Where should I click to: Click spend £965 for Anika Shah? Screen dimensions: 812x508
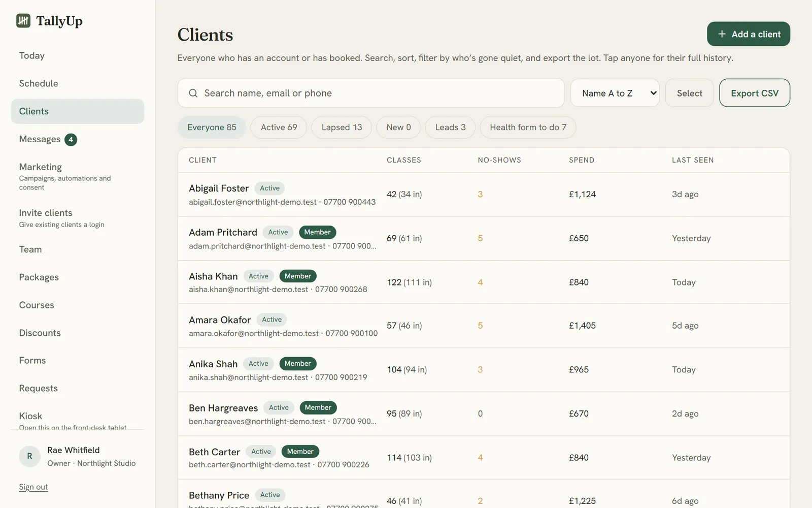point(579,370)
